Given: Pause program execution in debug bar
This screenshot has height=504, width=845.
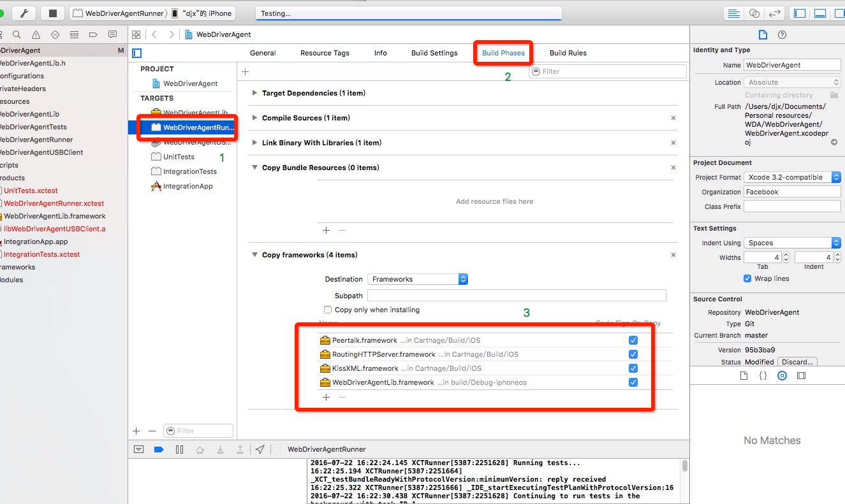Looking at the screenshot, I should pos(179,449).
